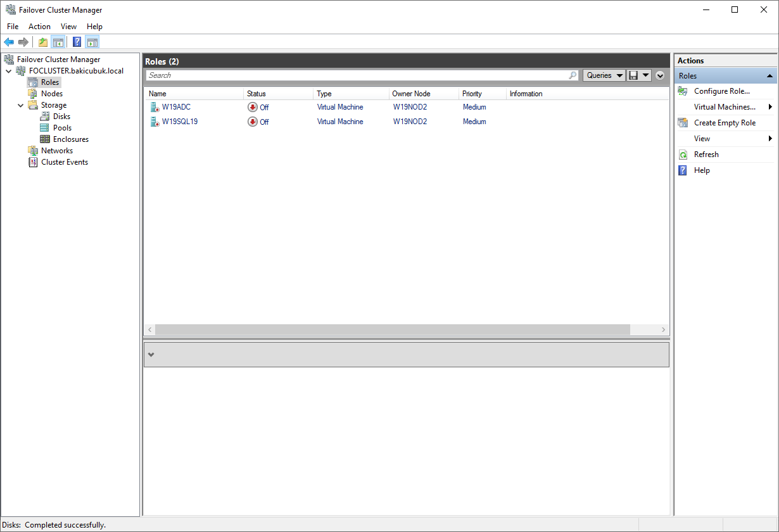Screen dimensions: 779x532
Task: Click the save query floppy disk icon
Action: click(633, 75)
